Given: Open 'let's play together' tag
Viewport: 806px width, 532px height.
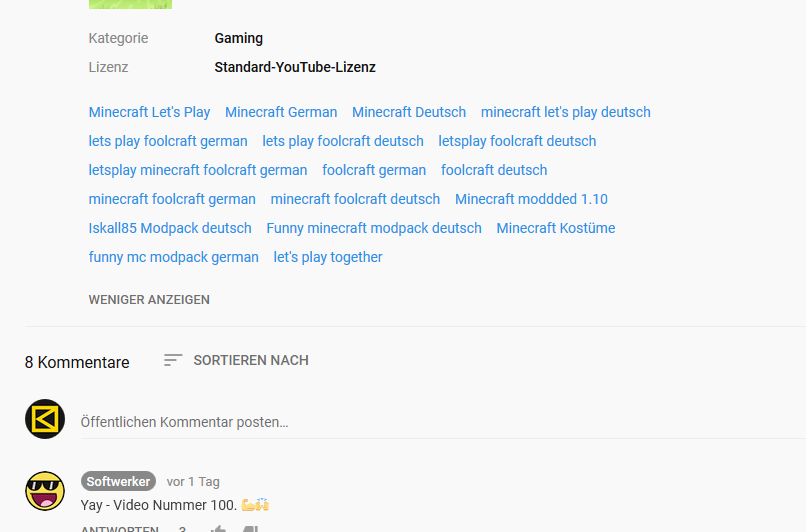Looking at the screenshot, I should [x=328, y=257].
